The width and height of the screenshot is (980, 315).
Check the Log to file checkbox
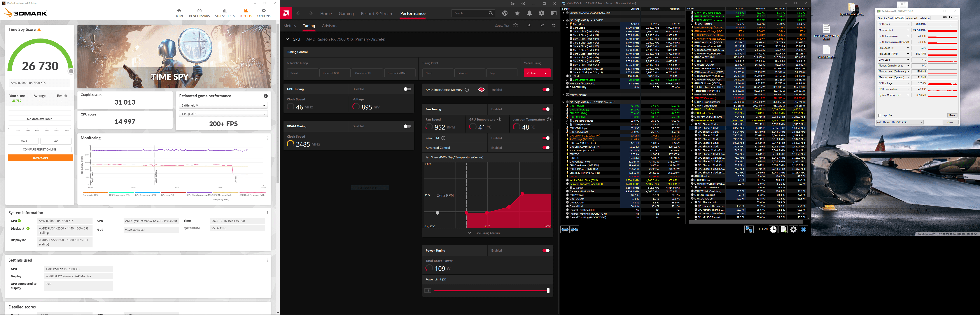[880, 115]
